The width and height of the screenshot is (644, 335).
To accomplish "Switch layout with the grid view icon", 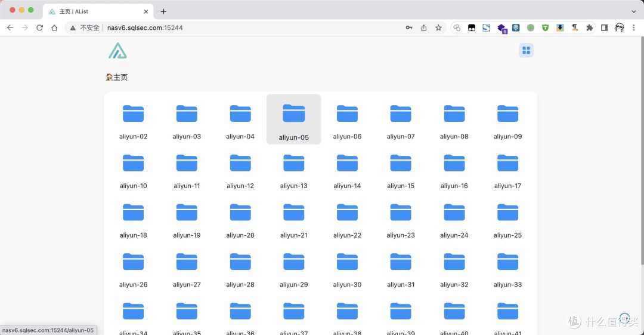I will point(526,51).
